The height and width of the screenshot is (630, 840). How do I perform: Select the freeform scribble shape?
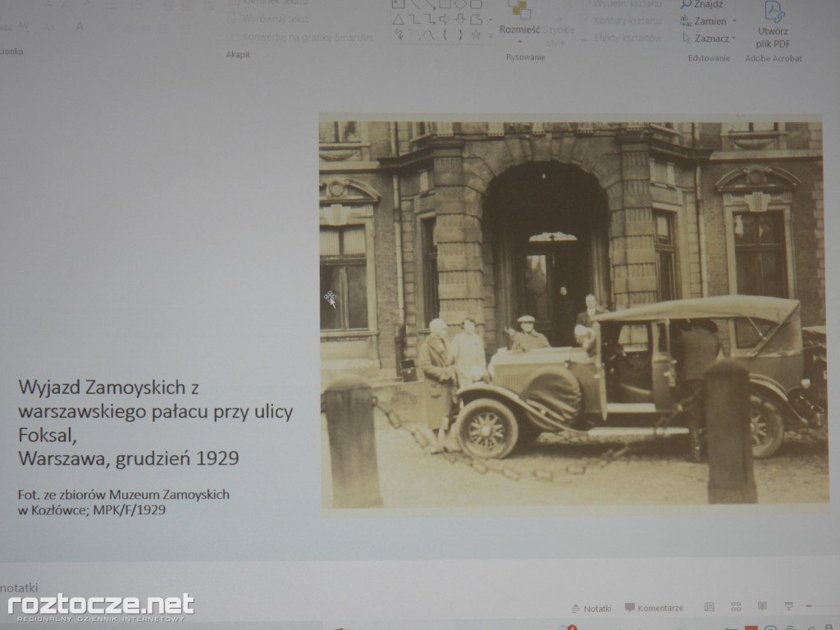(x=399, y=34)
